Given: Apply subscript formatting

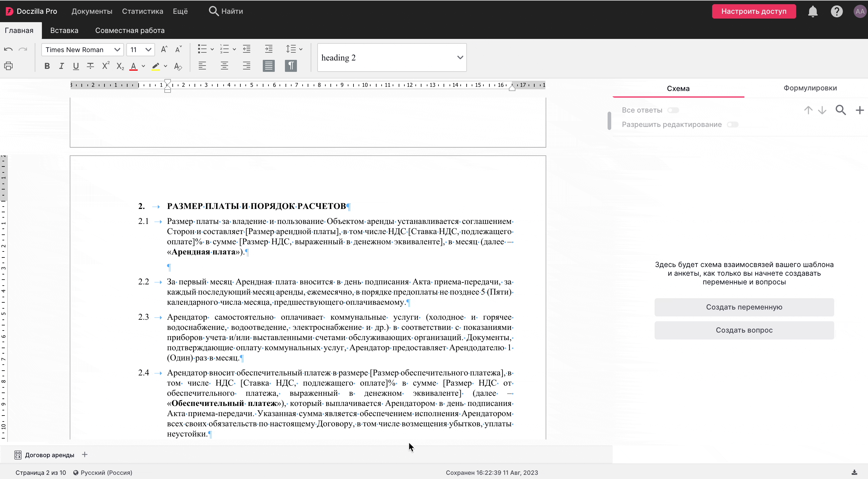Looking at the screenshot, I should [120, 66].
